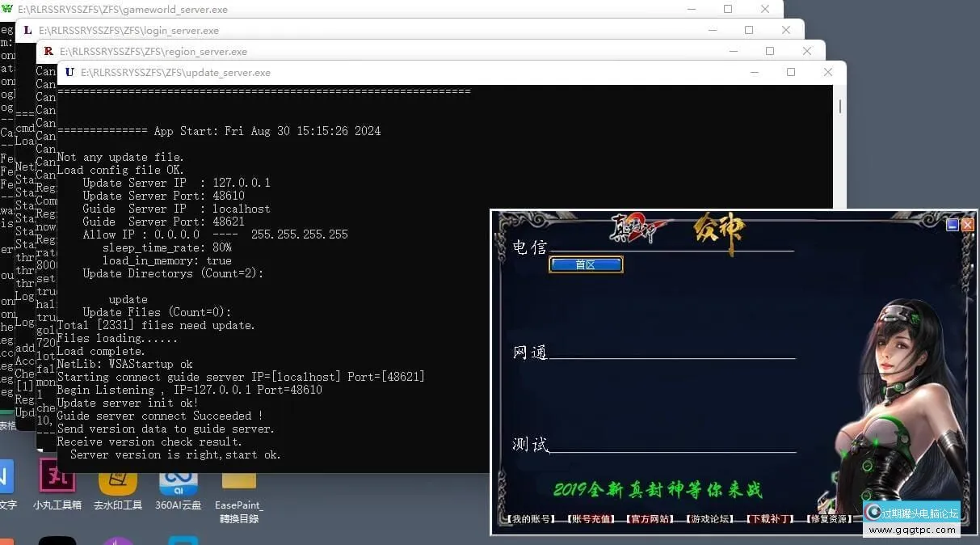
Task: Click 下载补丁 download patch link
Action: tap(770, 519)
